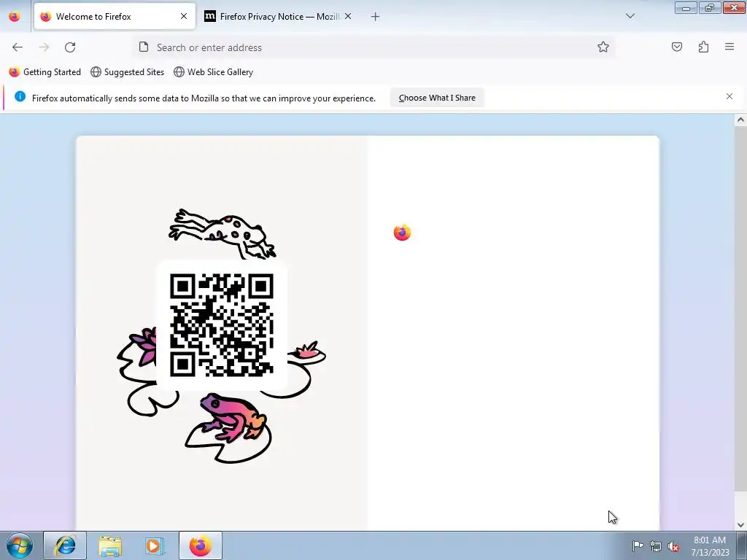The width and height of the screenshot is (747, 560).
Task: Open the Web Slice Gallery bookmark
Action: [214, 72]
